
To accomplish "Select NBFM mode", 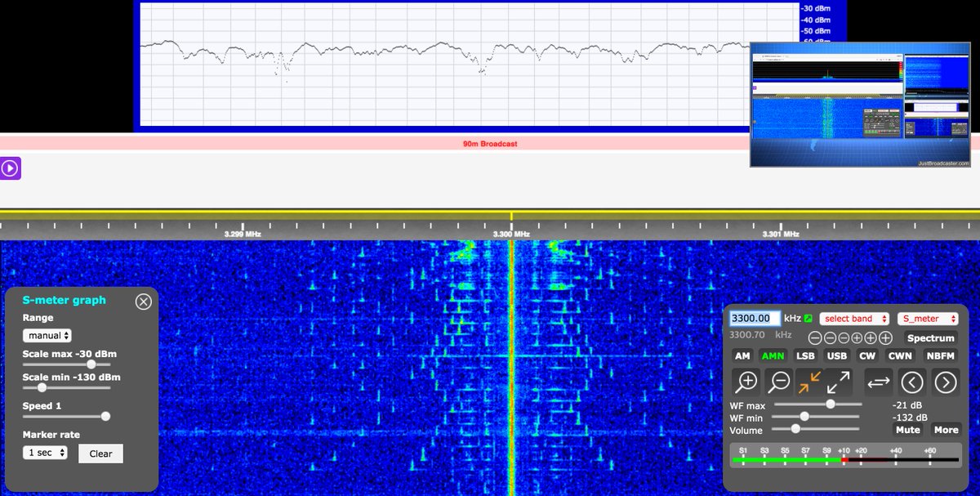I will (942, 355).
